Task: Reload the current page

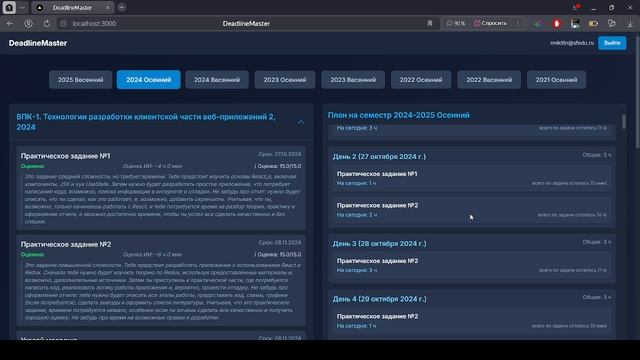Action: (47, 24)
